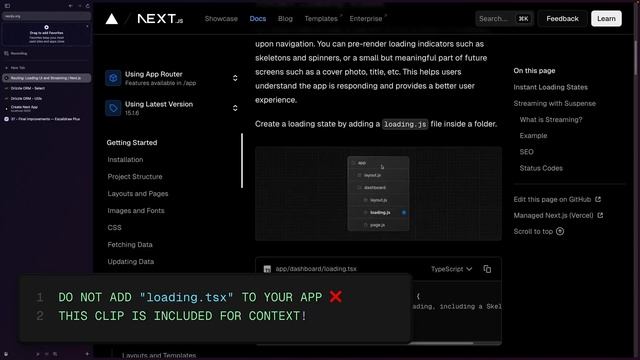The height and width of the screenshot is (360, 640).
Task: Jump to What is Streaming? section
Action: point(551,120)
